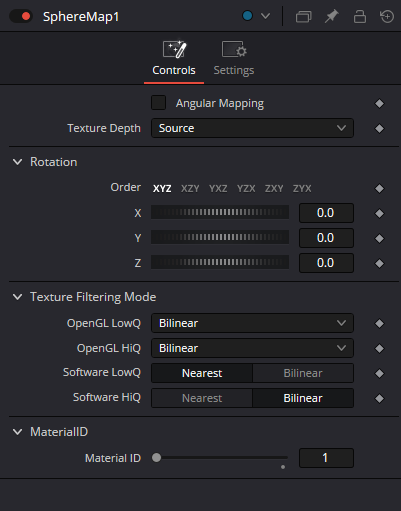Screen dimensions: 401x511
Task: Open the OpenGL LowQ dropdown
Action: (x=252, y=323)
